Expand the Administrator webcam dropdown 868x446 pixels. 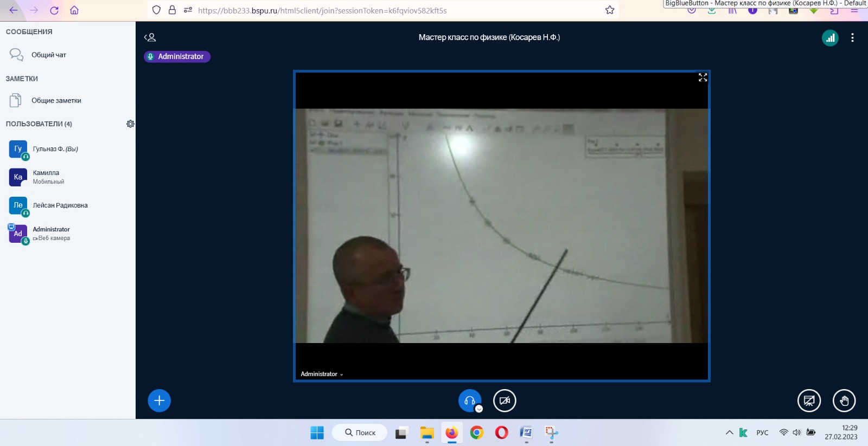pyautogui.click(x=322, y=374)
